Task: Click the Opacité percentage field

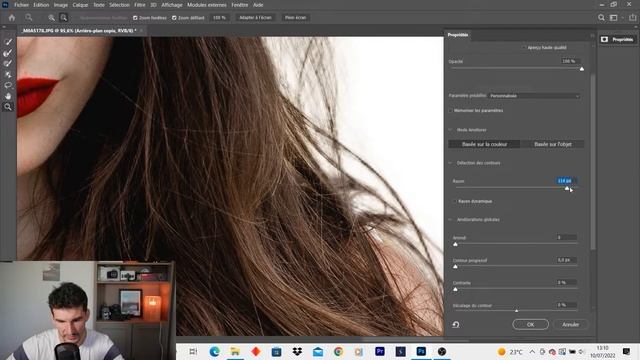Action: click(x=570, y=61)
